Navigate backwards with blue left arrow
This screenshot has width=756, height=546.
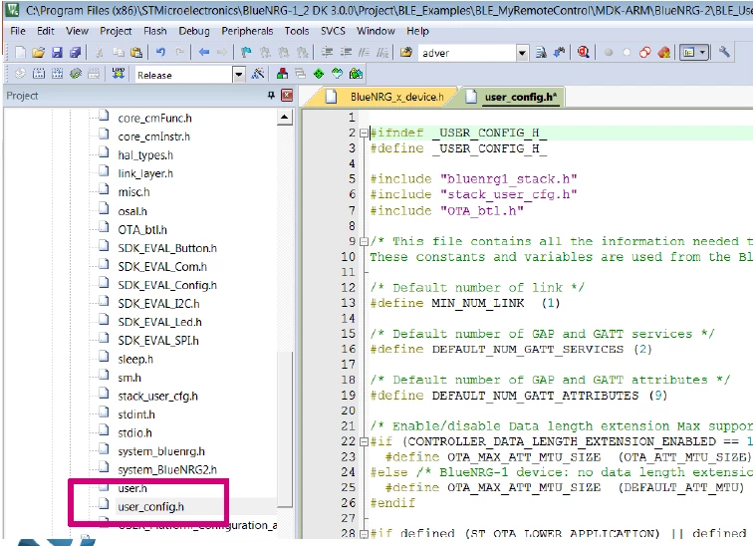(x=204, y=52)
